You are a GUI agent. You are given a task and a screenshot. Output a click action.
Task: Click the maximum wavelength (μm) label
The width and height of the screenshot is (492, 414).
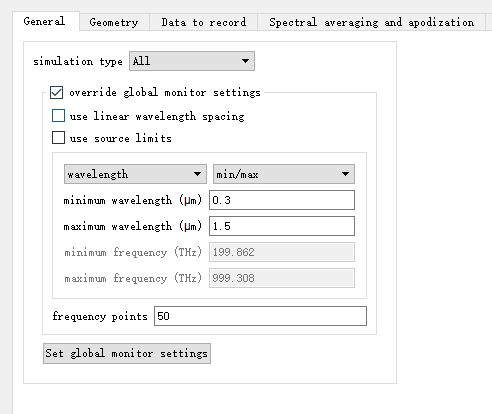[x=133, y=226]
